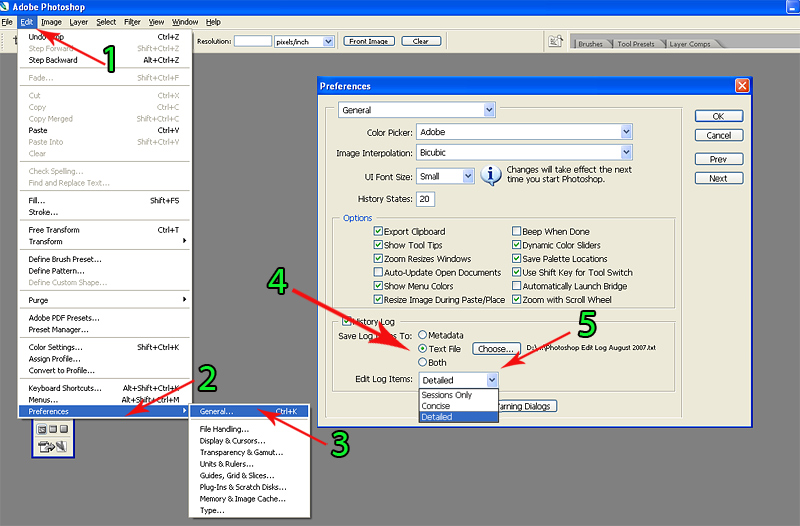Disable Zoom Resizes Windows

[378, 259]
